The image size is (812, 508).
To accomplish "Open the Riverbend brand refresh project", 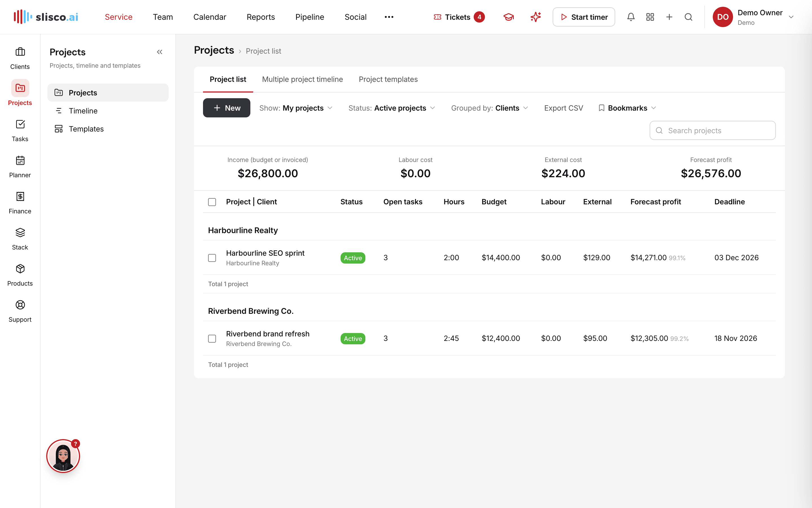I will pos(268,334).
